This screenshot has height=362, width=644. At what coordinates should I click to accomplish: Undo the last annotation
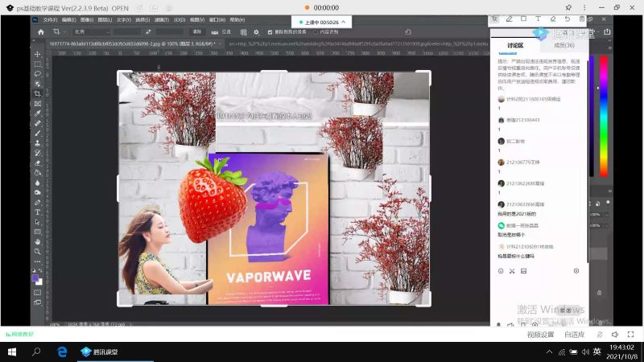coord(568,19)
